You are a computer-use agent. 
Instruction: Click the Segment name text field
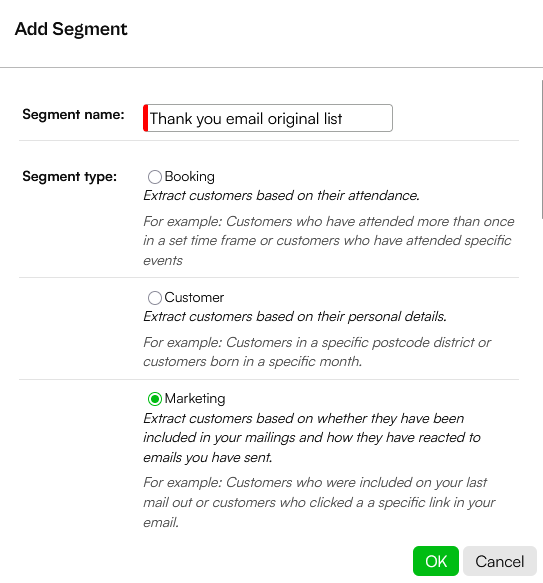[268, 118]
